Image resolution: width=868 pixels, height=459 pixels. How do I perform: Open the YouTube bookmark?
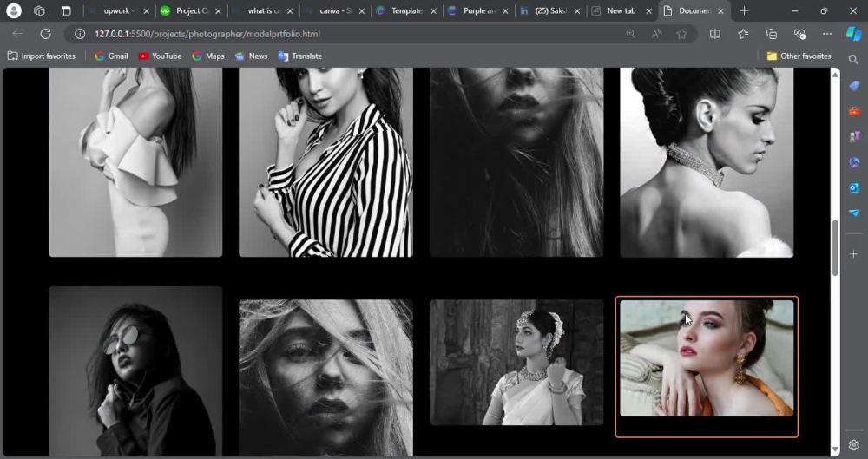click(160, 56)
